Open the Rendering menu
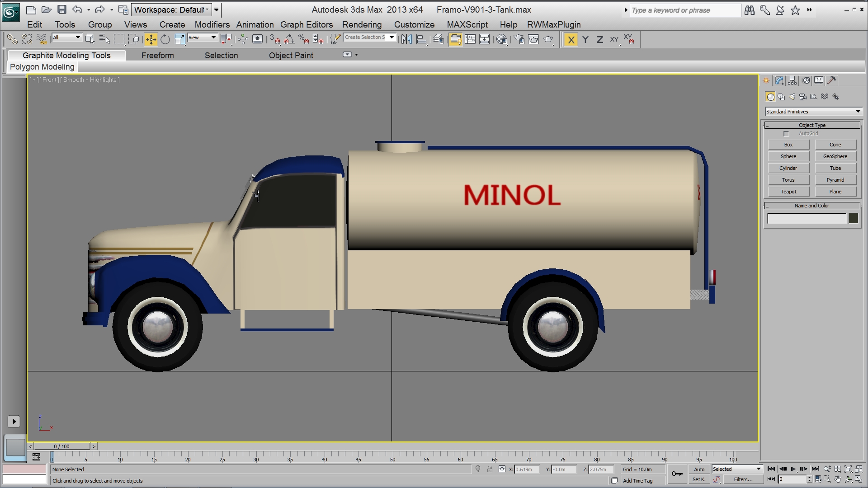This screenshot has width=868, height=488. tap(362, 25)
